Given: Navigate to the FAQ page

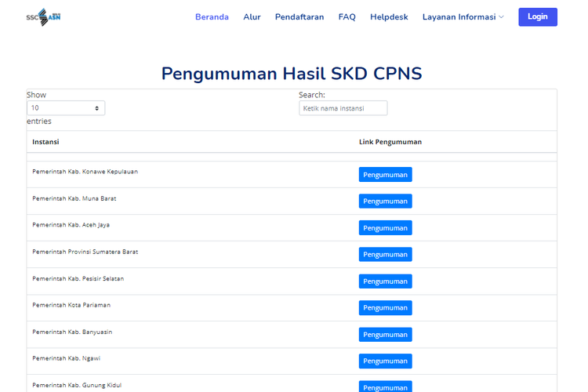Looking at the screenshot, I should 347,16.
